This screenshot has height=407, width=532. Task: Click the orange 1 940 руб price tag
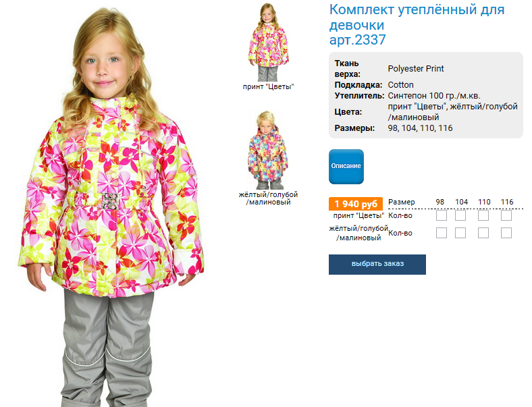(x=356, y=204)
